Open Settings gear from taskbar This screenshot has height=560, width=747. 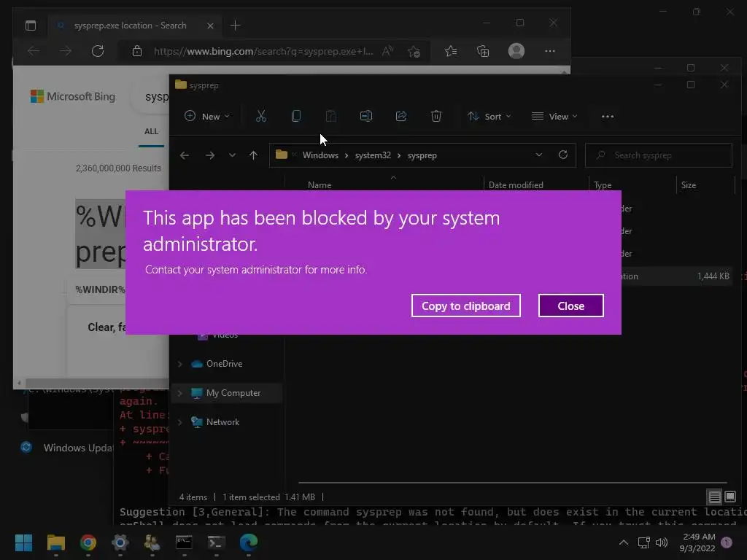click(x=120, y=542)
